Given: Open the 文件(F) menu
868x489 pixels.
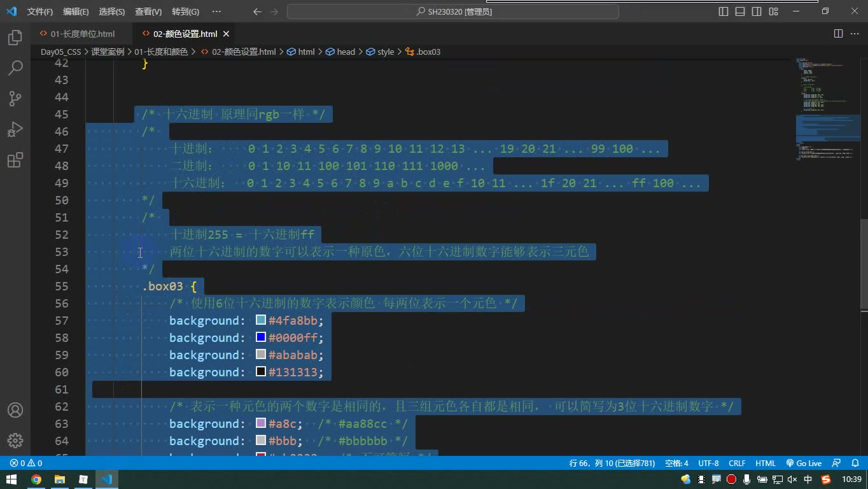Looking at the screenshot, I should pyautogui.click(x=40, y=11).
